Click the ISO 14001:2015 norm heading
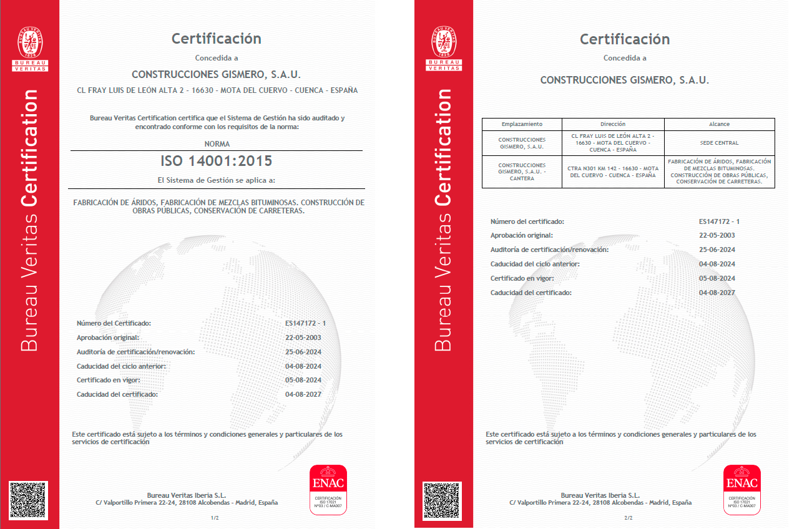Viewport: 812px width, 529px height. pyautogui.click(x=217, y=161)
